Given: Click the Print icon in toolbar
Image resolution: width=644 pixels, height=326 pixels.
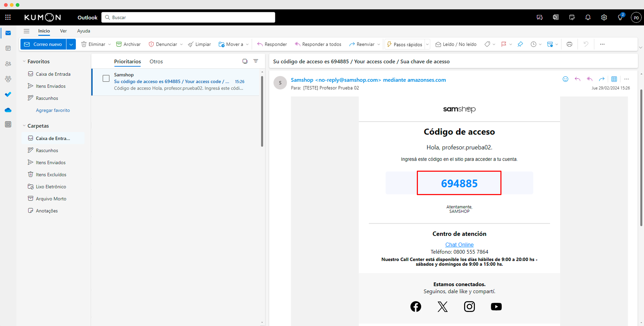Looking at the screenshot, I should pyautogui.click(x=569, y=44).
